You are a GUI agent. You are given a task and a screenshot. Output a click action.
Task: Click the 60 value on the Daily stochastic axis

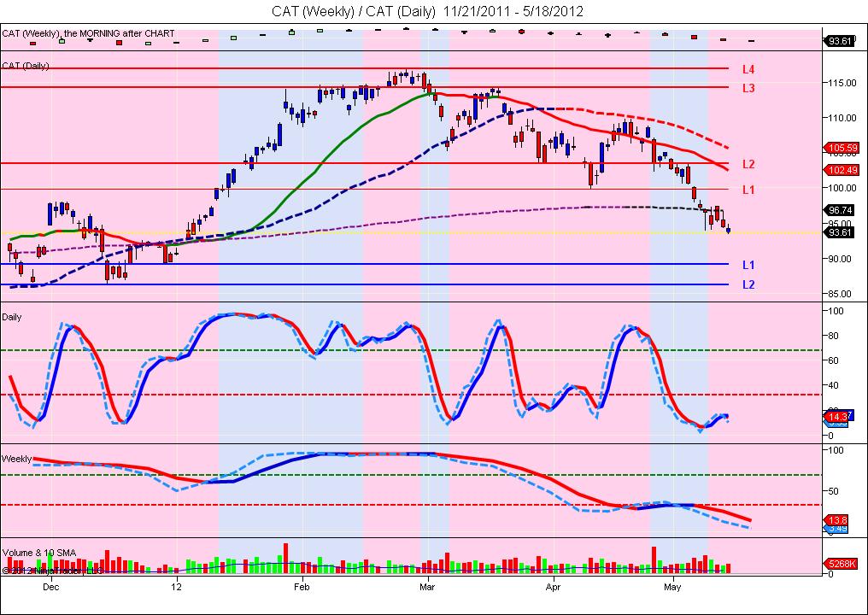833,361
